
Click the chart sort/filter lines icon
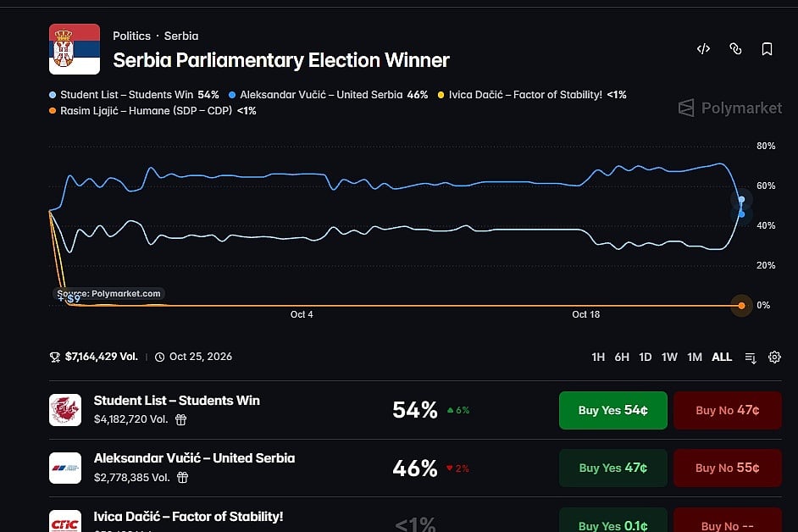[x=751, y=357]
